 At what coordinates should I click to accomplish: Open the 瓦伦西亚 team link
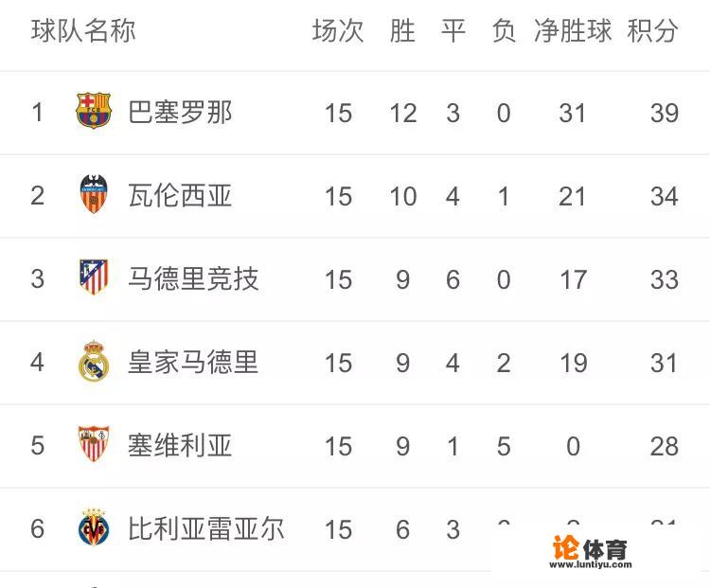pos(180,196)
